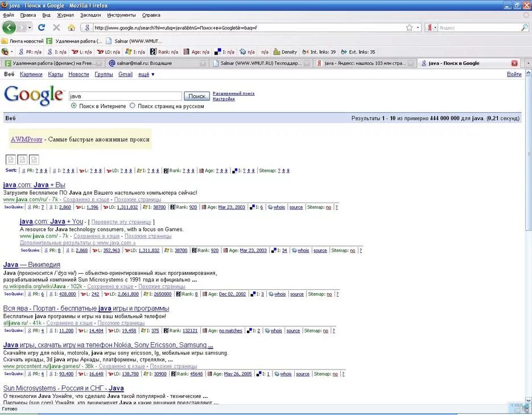Click the second page icon above Sort row

pos(22,159)
